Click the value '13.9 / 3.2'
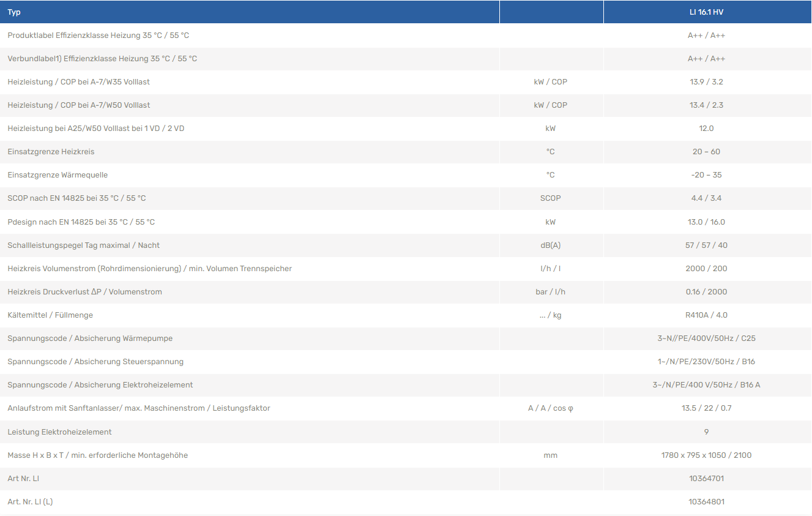 [x=706, y=82]
